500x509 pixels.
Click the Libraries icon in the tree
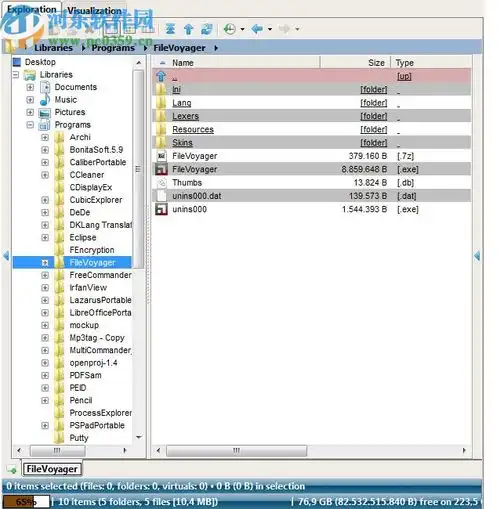(x=30, y=75)
